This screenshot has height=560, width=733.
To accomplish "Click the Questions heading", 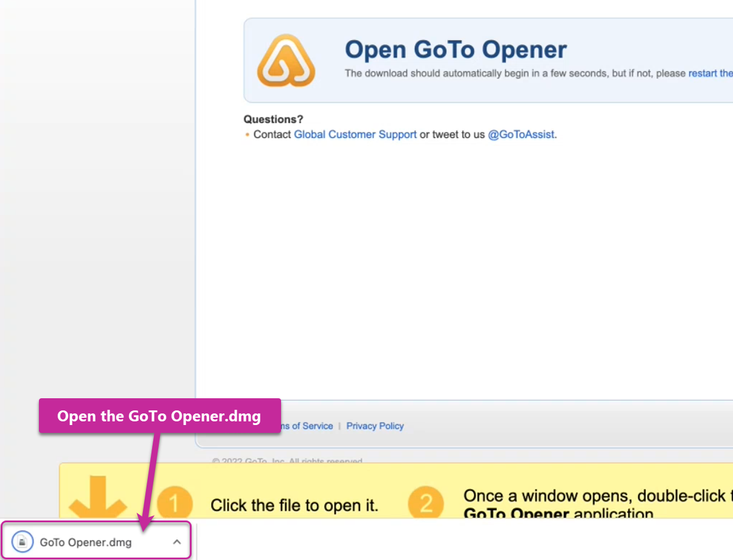I will pos(273,119).
